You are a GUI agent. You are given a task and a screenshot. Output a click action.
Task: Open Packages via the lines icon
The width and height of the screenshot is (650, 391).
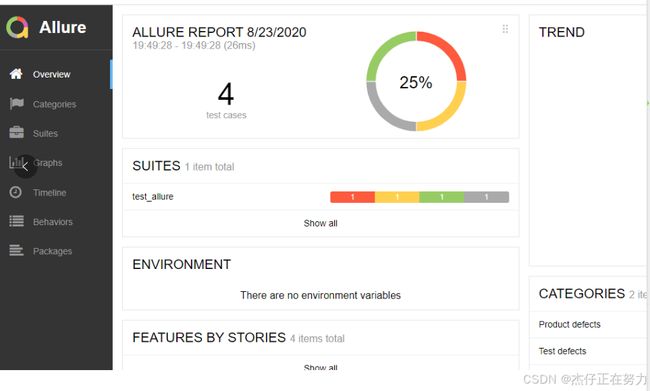point(17,250)
